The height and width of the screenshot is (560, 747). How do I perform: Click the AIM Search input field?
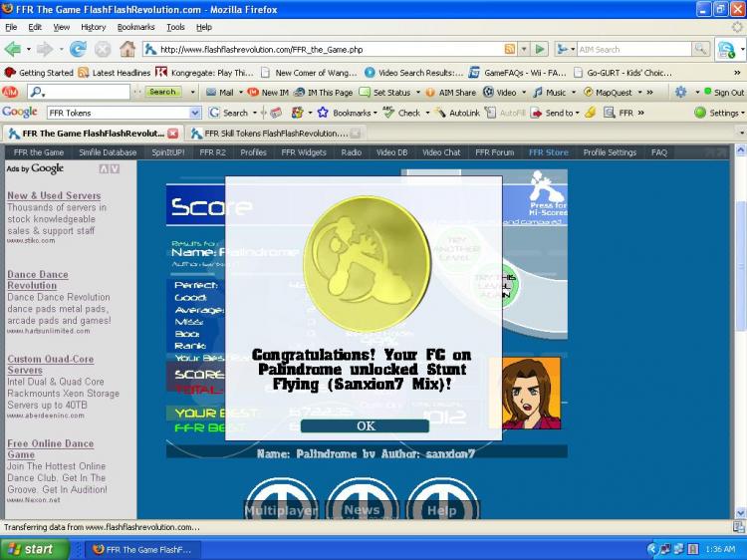633,49
